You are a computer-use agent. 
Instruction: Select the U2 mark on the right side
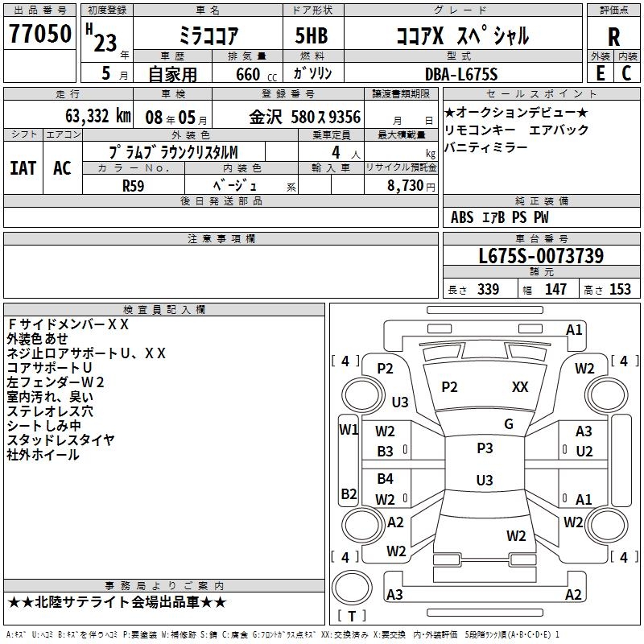pyautogui.click(x=584, y=451)
